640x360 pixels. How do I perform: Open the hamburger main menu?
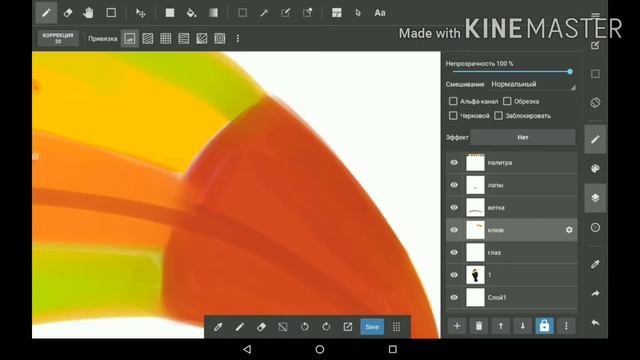coord(596,16)
